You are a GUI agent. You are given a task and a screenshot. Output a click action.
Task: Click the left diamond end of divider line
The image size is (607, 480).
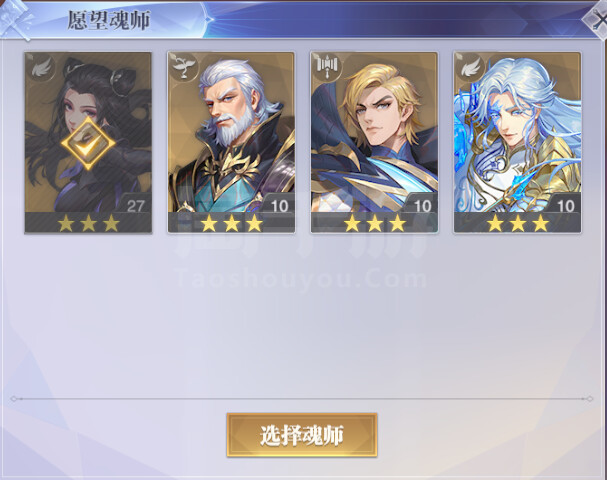14,399
